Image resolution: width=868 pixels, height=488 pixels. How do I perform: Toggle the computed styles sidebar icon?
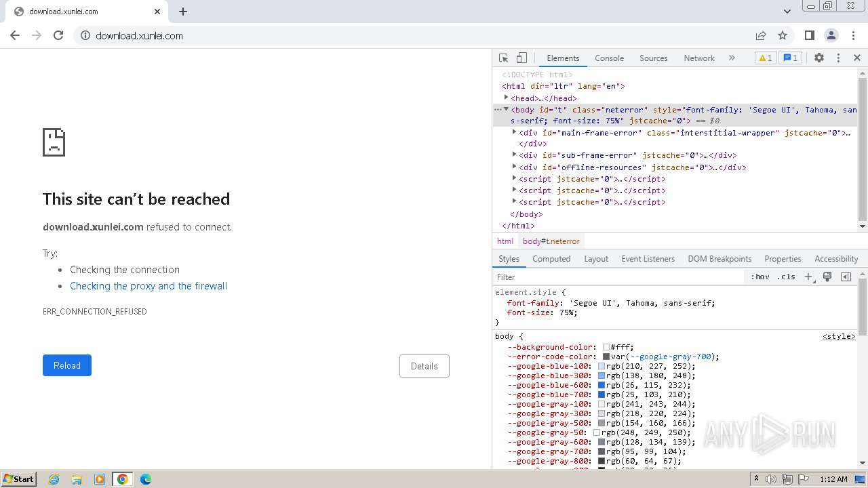pos(846,277)
